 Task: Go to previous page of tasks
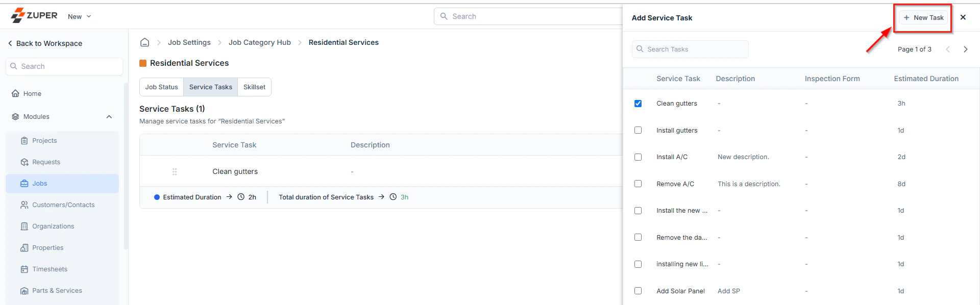pos(948,49)
